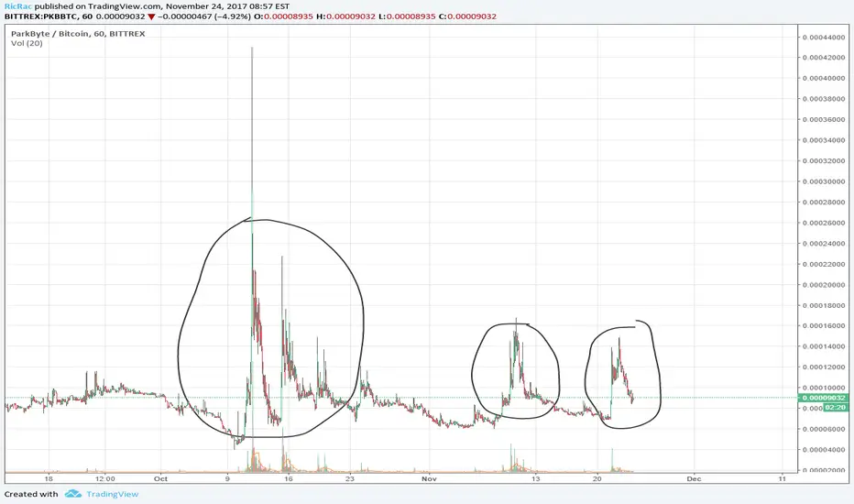Select the BITTREX:PKBBTC ticker text

point(41,16)
